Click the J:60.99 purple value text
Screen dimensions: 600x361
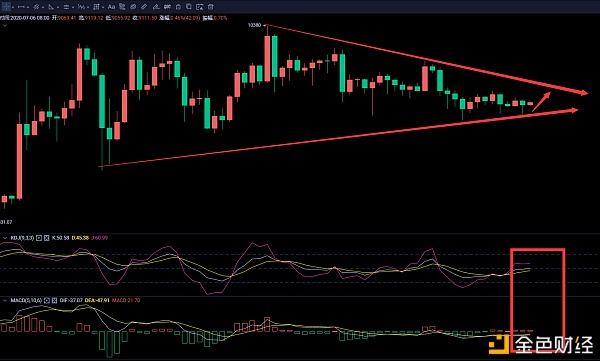[99, 238]
